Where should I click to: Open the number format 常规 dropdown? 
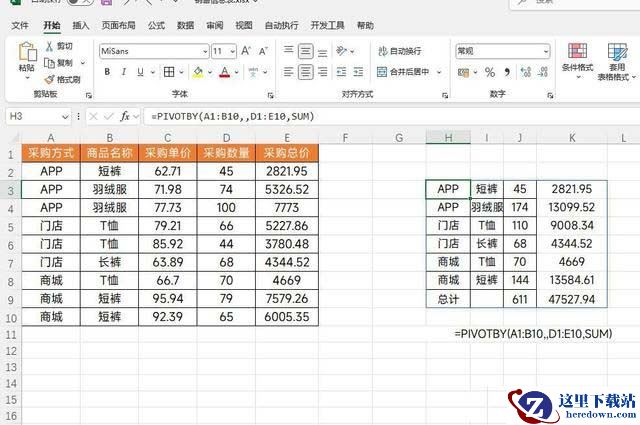546,51
